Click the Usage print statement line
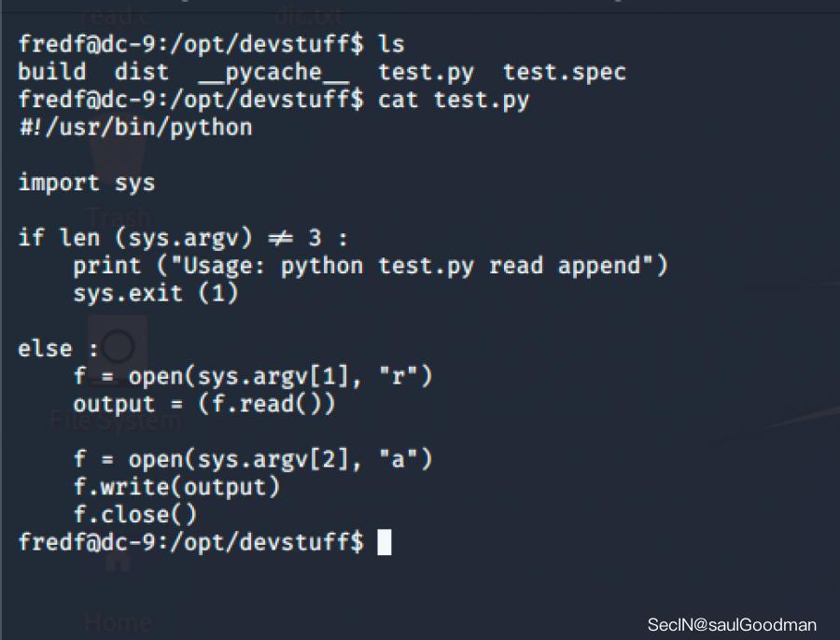The height and width of the screenshot is (640, 840). (x=371, y=266)
